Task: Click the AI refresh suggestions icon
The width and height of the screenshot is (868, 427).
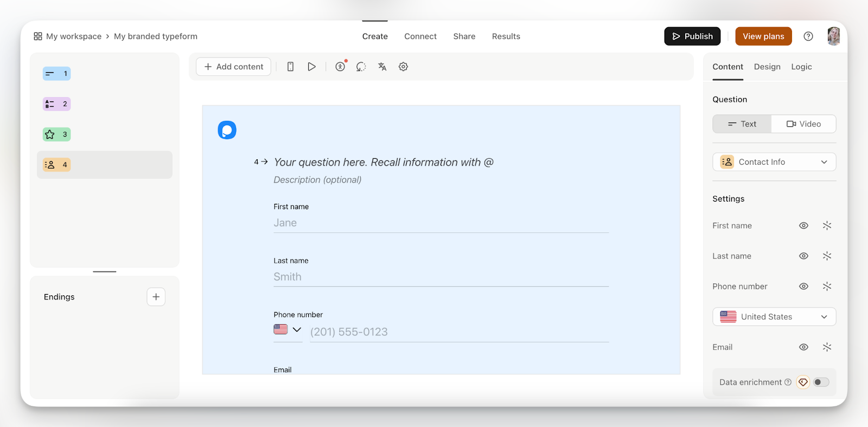Action: [361, 67]
